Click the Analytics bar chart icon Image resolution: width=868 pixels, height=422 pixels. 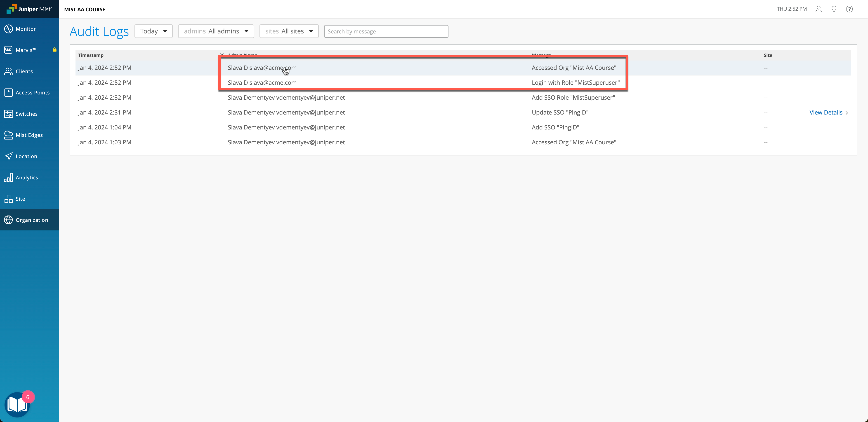8,178
